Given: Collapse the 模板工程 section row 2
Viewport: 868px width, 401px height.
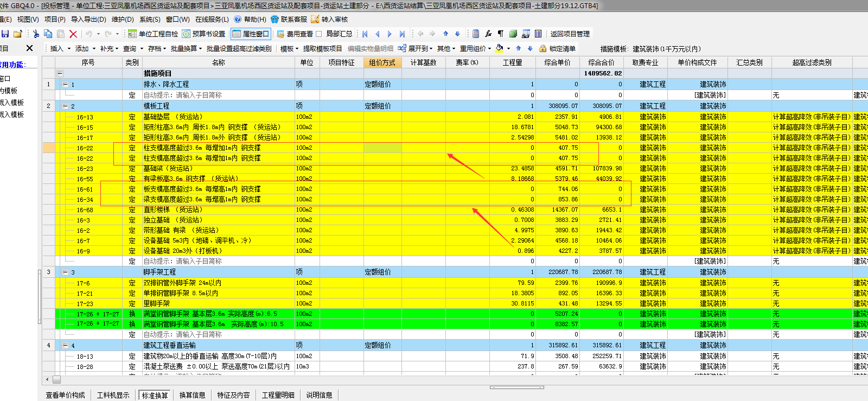Looking at the screenshot, I should [x=66, y=106].
